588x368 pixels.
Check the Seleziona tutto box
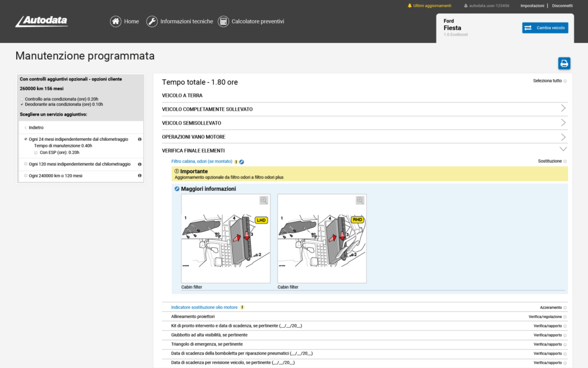[565, 81]
